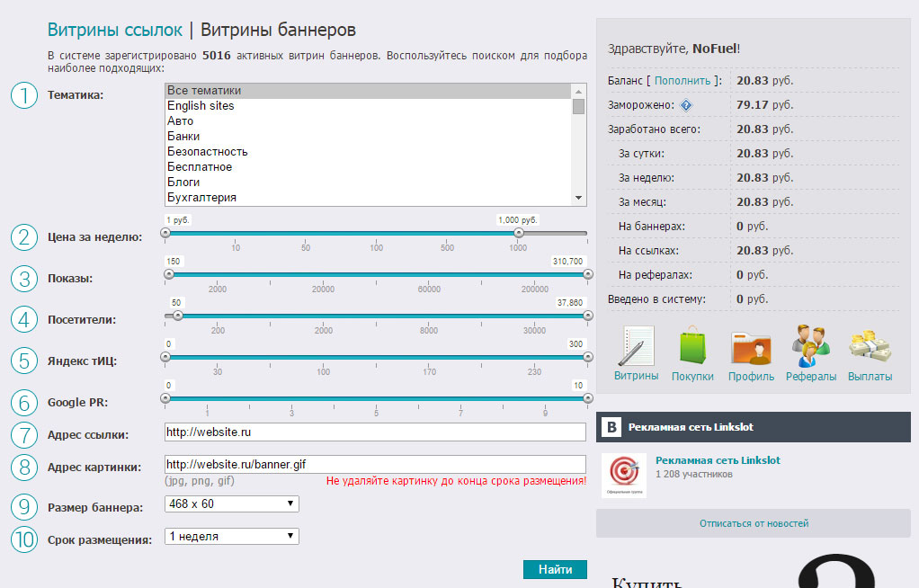Click the Адрес ссылки input field
This screenshot has height=588, width=919.
pos(375,432)
